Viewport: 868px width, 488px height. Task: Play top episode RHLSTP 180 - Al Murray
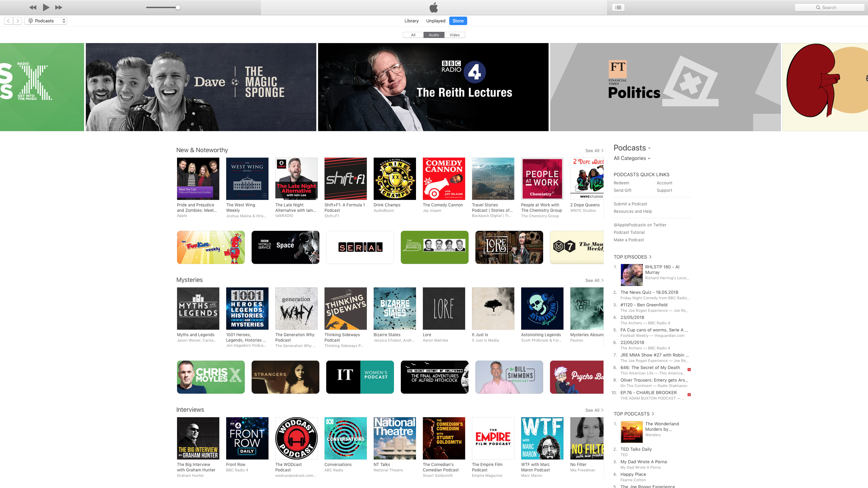click(632, 275)
